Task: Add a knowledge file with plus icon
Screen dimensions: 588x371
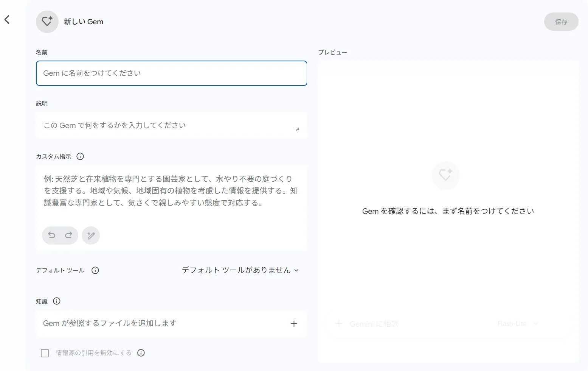Action: [x=294, y=324]
